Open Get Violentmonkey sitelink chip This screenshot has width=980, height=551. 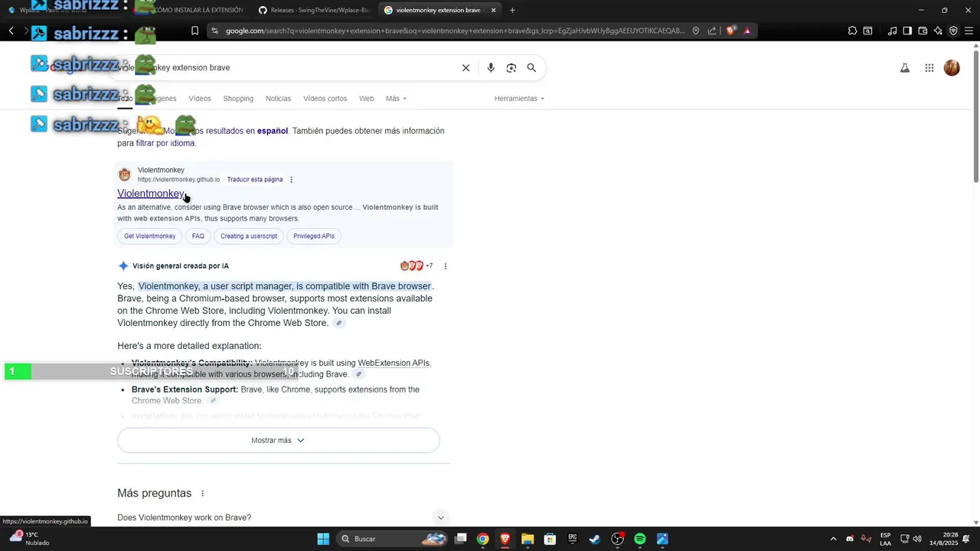click(150, 236)
